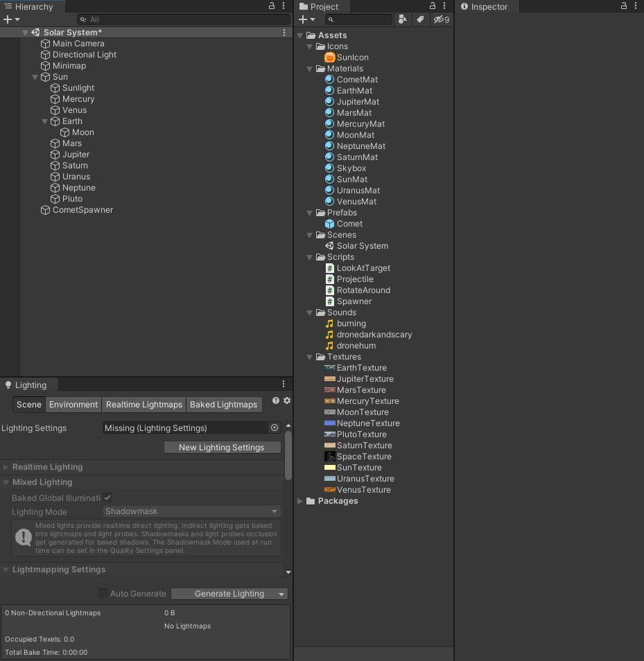Click Lighting panel scroll down arrow
The height and width of the screenshot is (661, 644).
coord(288,572)
